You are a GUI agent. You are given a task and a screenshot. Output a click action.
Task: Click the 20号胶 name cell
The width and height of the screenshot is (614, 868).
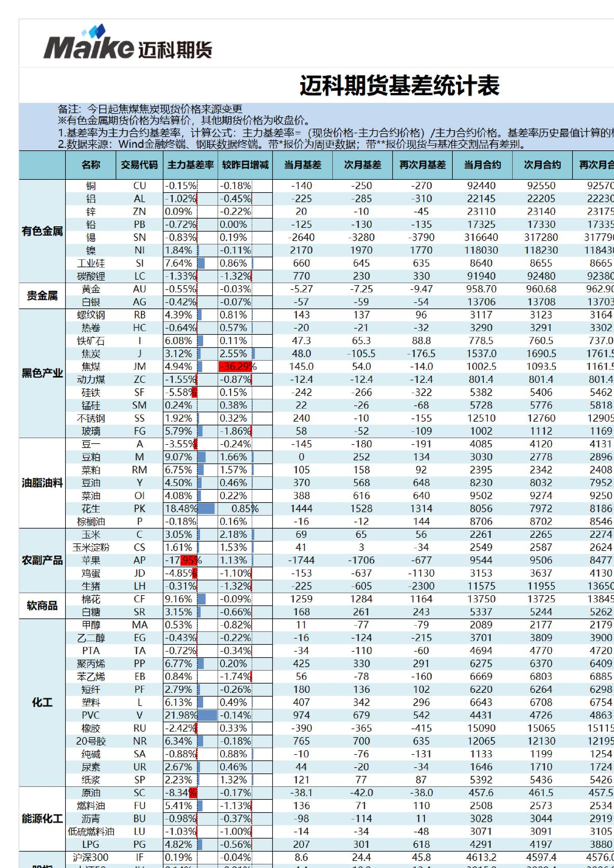point(91,741)
